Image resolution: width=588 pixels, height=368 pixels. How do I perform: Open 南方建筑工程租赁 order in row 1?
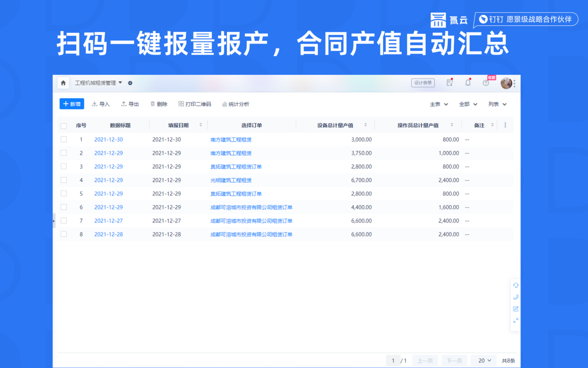[231, 139]
